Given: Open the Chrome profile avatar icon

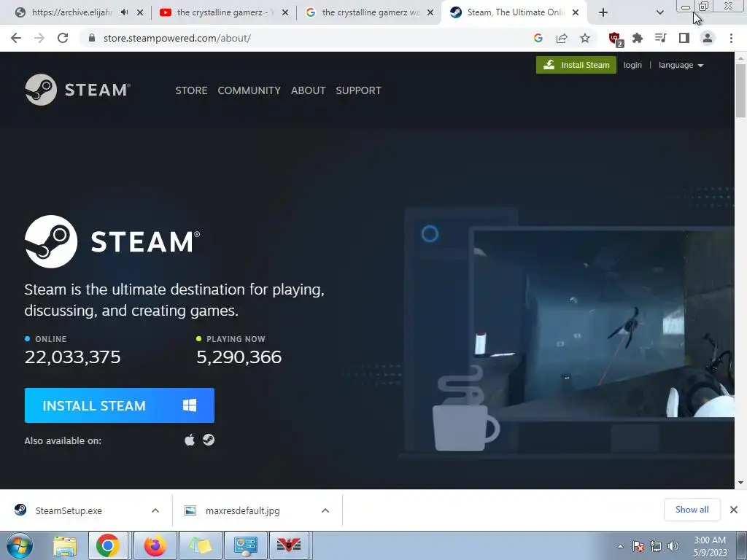Looking at the screenshot, I should click(708, 38).
